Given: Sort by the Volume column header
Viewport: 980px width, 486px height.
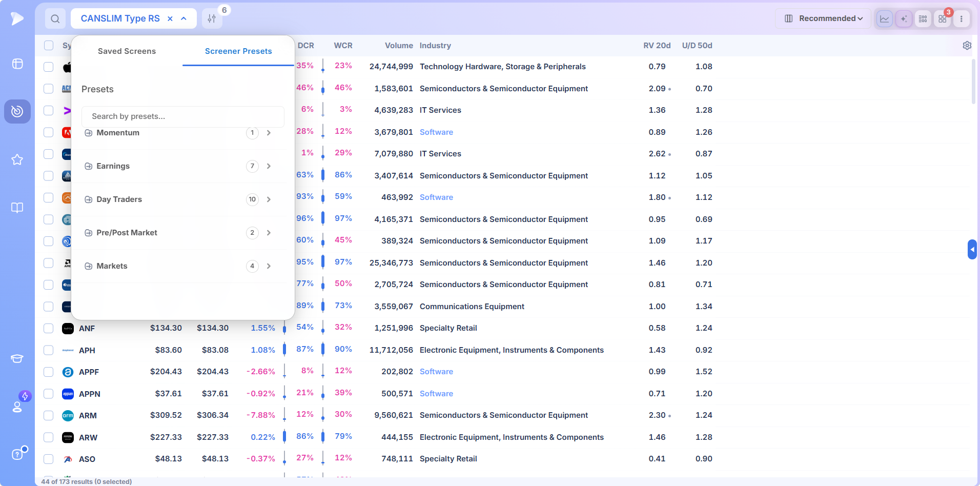Looking at the screenshot, I should pos(399,46).
